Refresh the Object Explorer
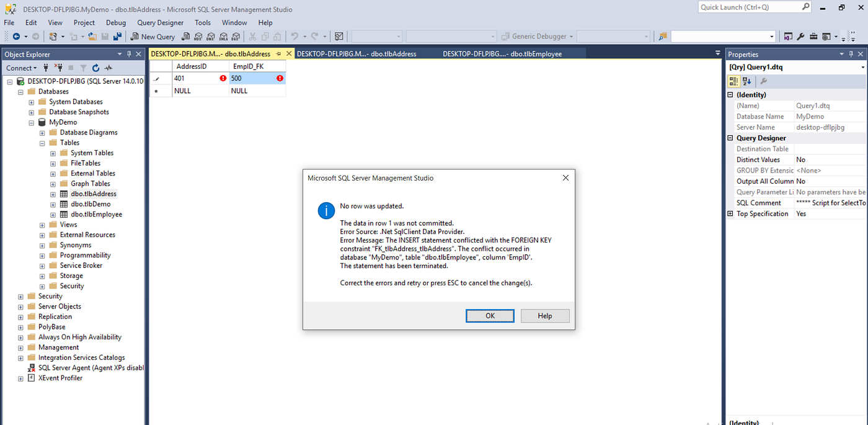 point(96,68)
